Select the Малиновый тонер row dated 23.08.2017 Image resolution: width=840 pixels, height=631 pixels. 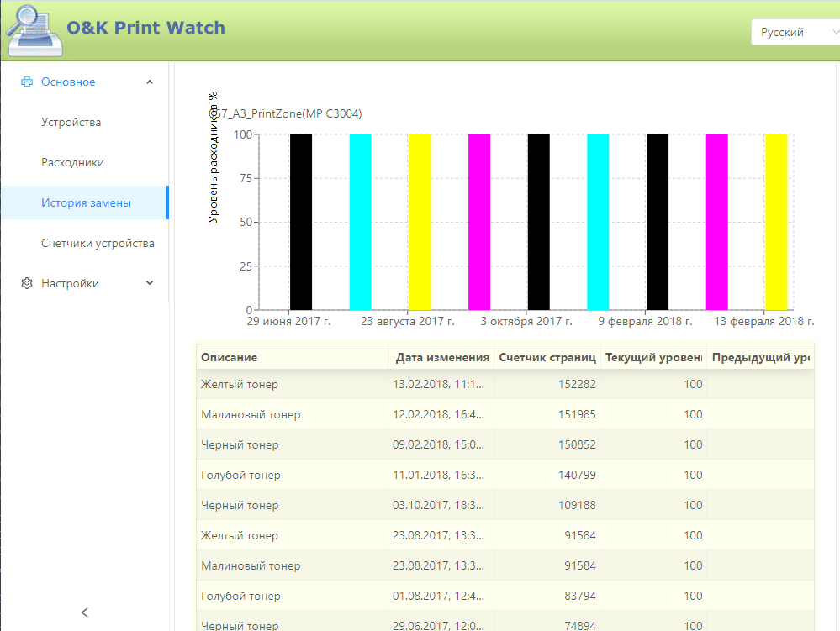tap(505, 565)
